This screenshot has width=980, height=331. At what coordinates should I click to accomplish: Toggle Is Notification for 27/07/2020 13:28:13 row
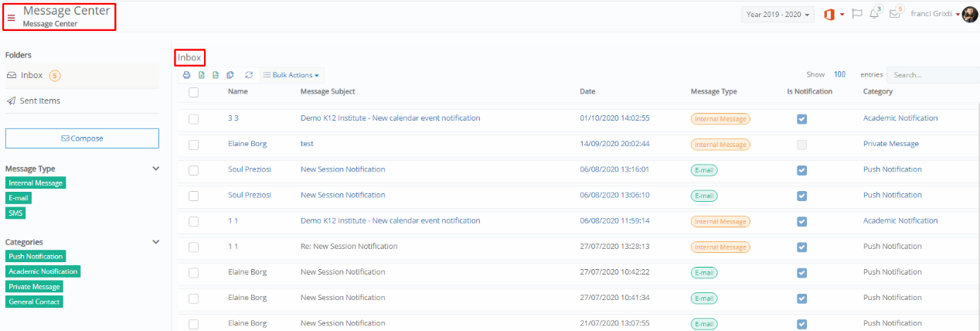point(802,247)
